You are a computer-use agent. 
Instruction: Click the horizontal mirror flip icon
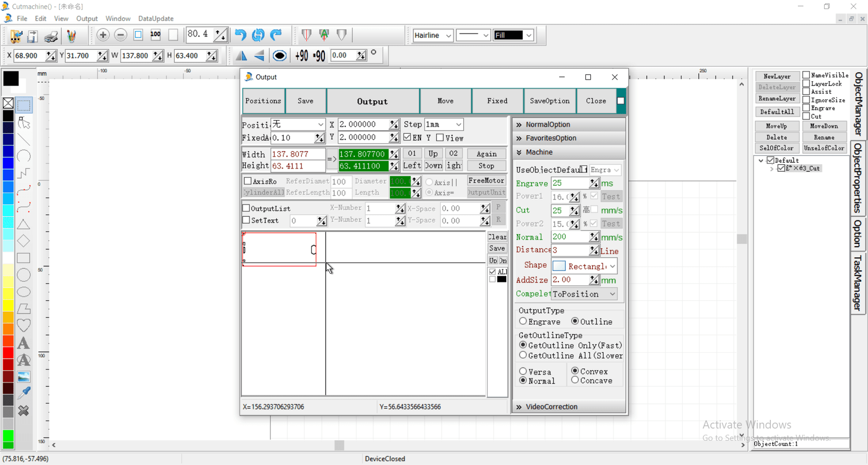[x=241, y=56]
